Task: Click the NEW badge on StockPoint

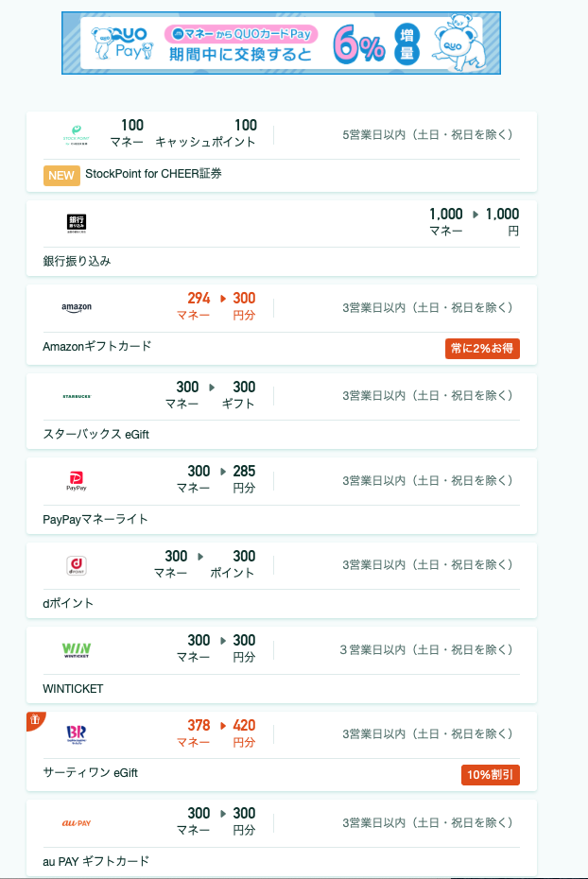Action: [x=61, y=176]
